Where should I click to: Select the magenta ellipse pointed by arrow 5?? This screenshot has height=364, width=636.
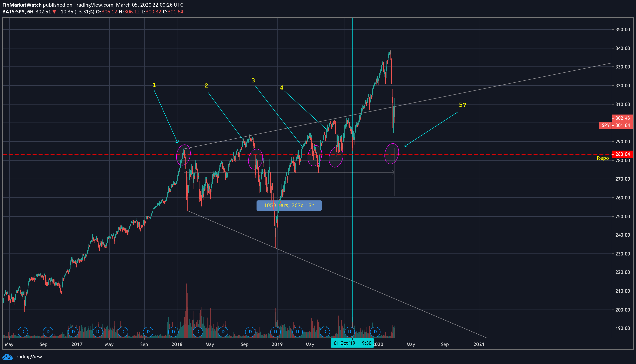391,154
